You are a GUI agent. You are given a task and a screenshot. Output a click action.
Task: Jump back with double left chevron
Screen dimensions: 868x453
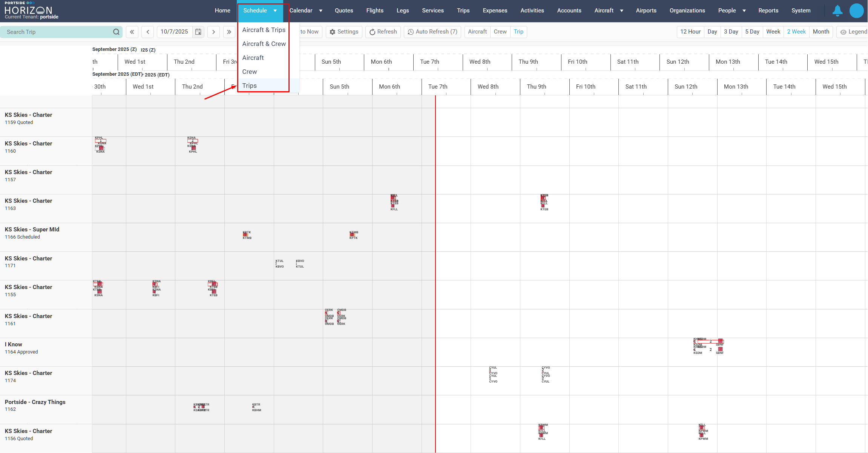132,32
